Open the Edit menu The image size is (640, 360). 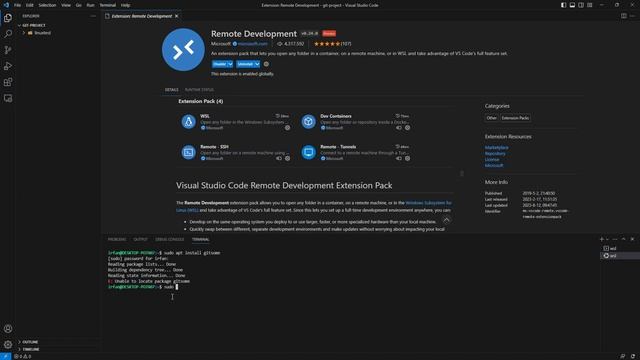(x=30, y=5)
